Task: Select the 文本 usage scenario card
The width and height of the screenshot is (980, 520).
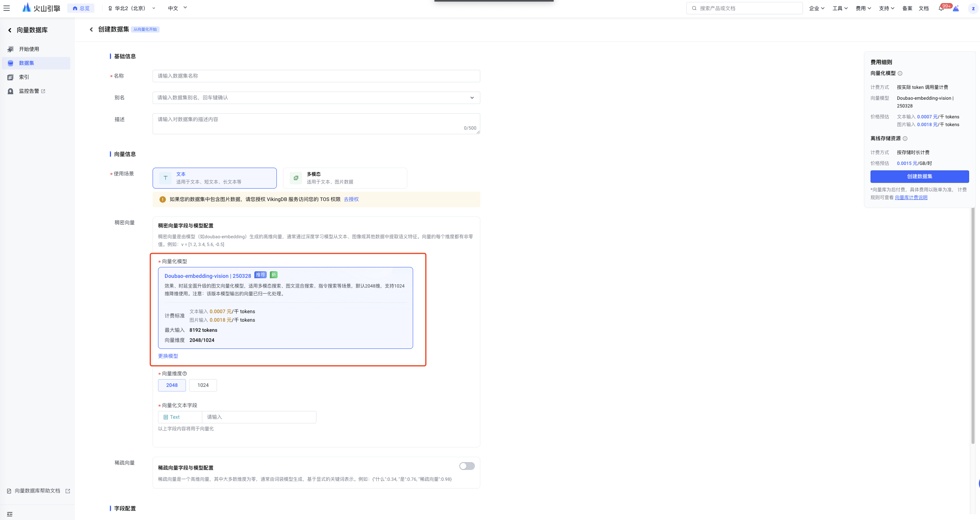Action: (215, 178)
